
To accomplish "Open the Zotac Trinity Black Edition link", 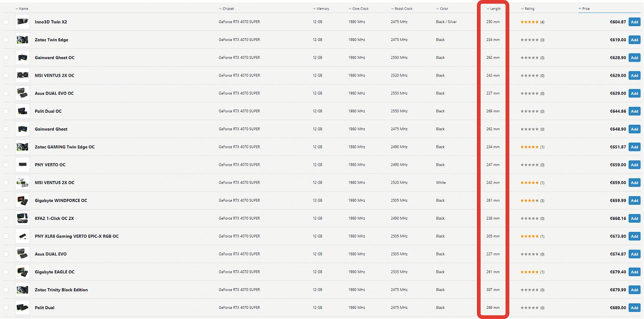I will 61,290.
